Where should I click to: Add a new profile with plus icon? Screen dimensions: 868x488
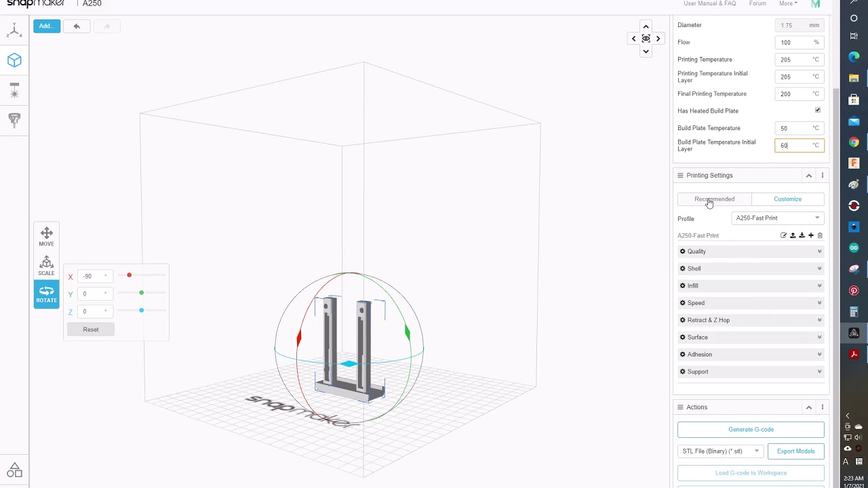pos(810,235)
